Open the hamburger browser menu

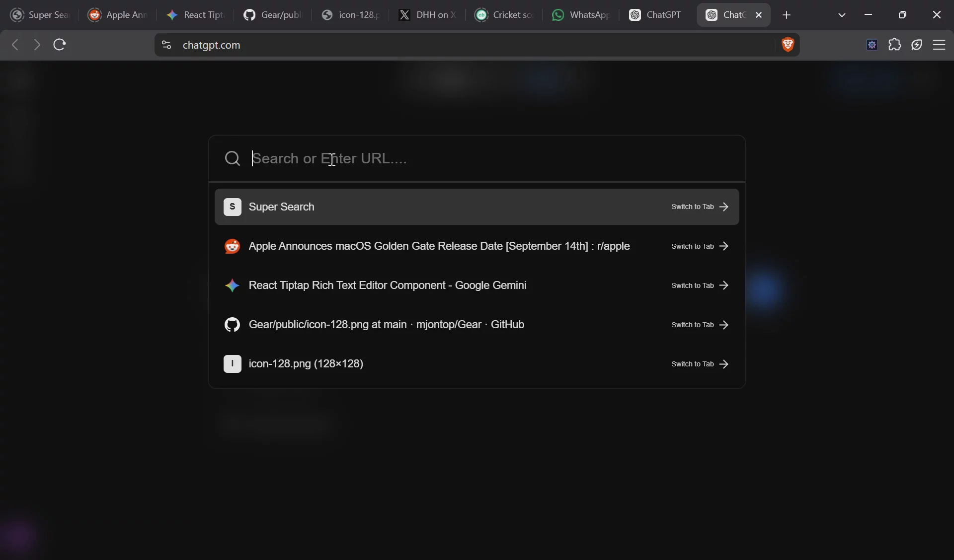tap(939, 45)
